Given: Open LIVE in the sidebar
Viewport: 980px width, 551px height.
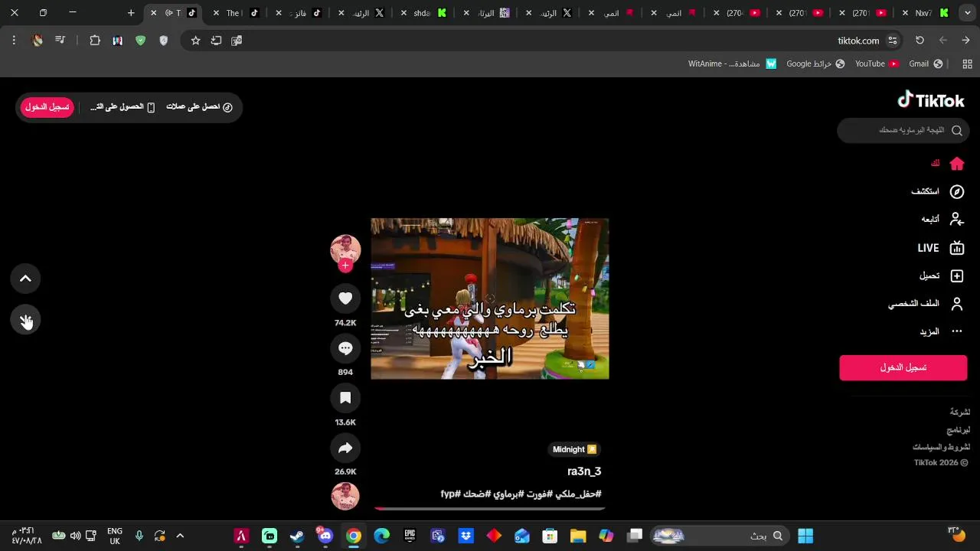Looking at the screenshot, I should (x=941, y=248).
